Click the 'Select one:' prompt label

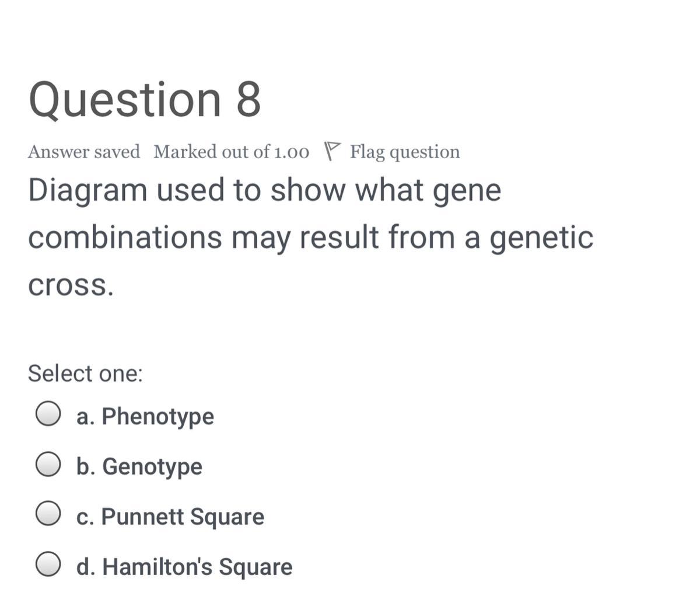85,373
